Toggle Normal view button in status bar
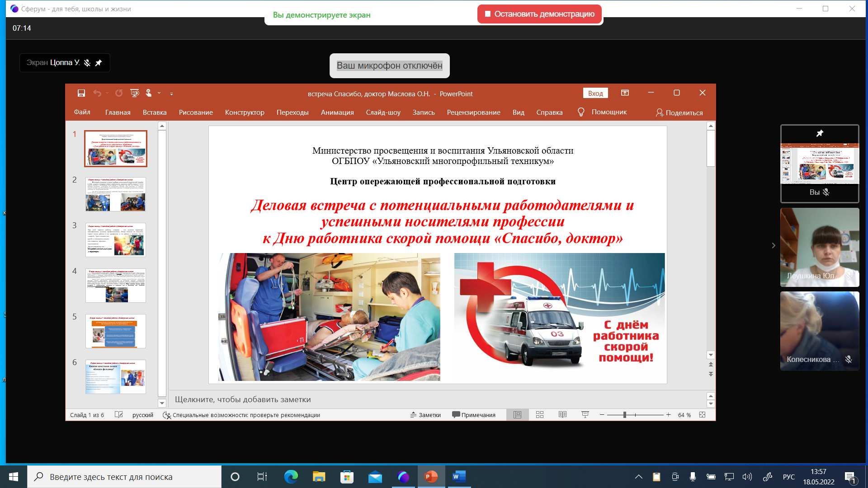The height and width of the screenshot is (488, 868). point(517,415)
